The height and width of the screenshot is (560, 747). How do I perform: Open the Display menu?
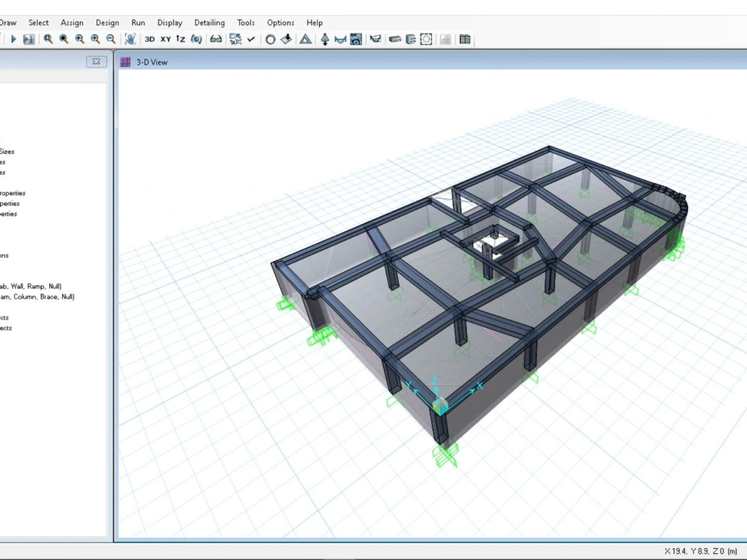click(170, 22)
